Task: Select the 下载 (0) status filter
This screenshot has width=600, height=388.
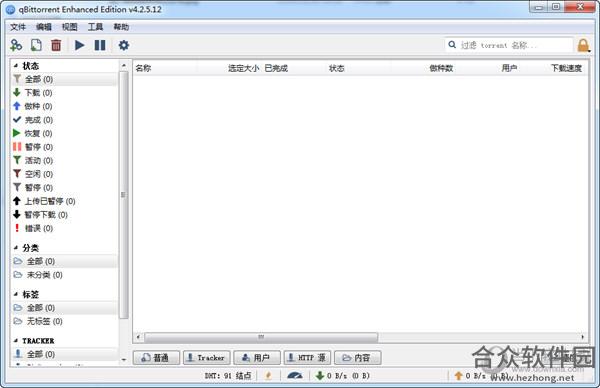Action: click(64, 93)
